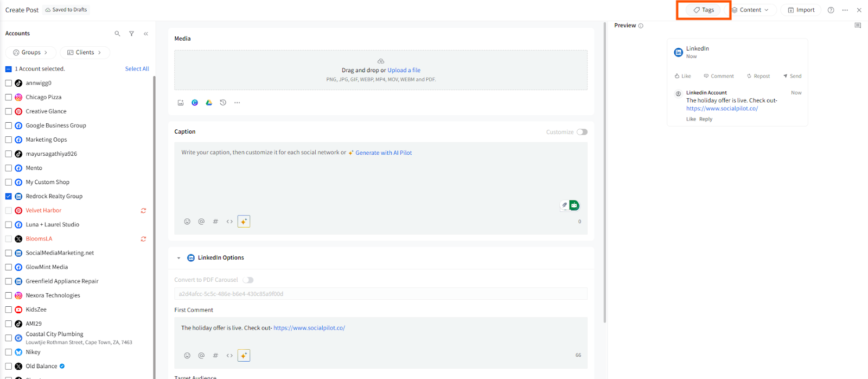Close the Create Post window
The image size is (868, 379).
pos(859,10)
